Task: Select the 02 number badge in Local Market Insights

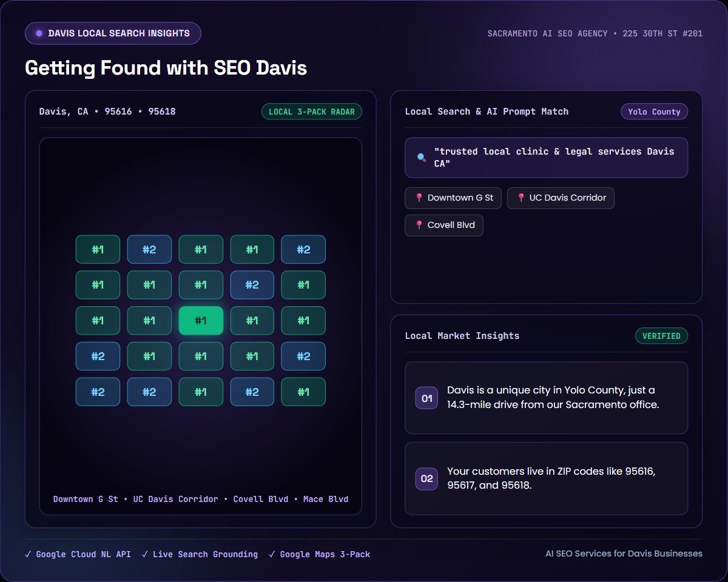Action: tap(426, 479)
